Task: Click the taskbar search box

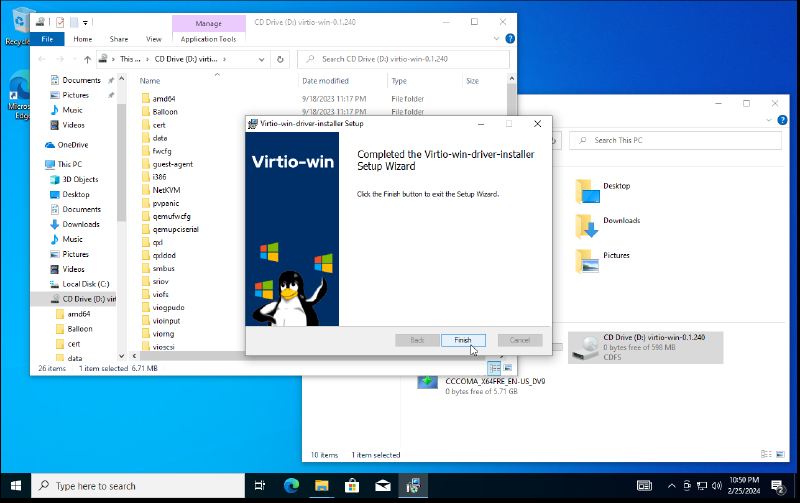Action: coord(138,486)
